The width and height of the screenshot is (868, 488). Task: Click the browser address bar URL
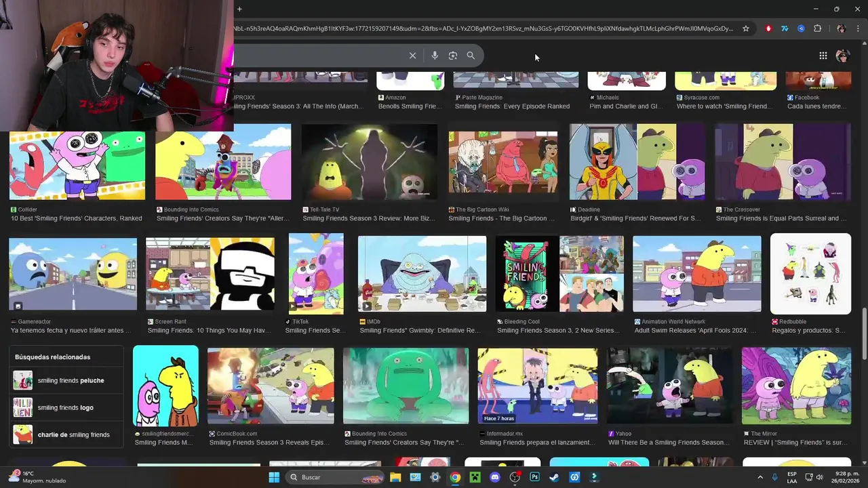[485, 28]
